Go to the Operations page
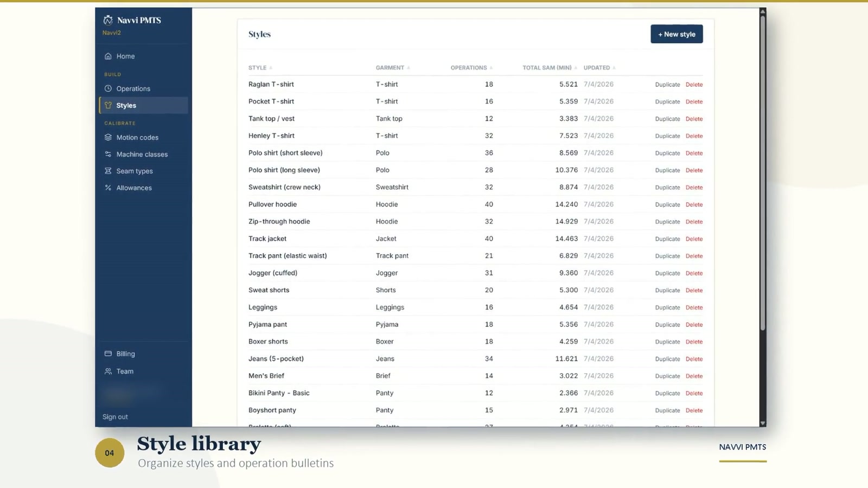The width and height of the screenshot is (868, 488). pos(144,88)
